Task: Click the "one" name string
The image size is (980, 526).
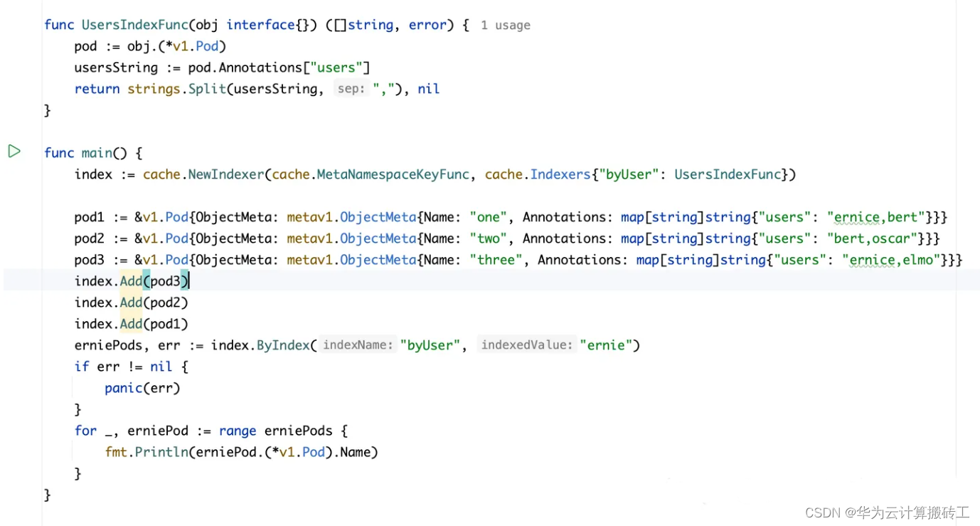Action: point(489,217)
